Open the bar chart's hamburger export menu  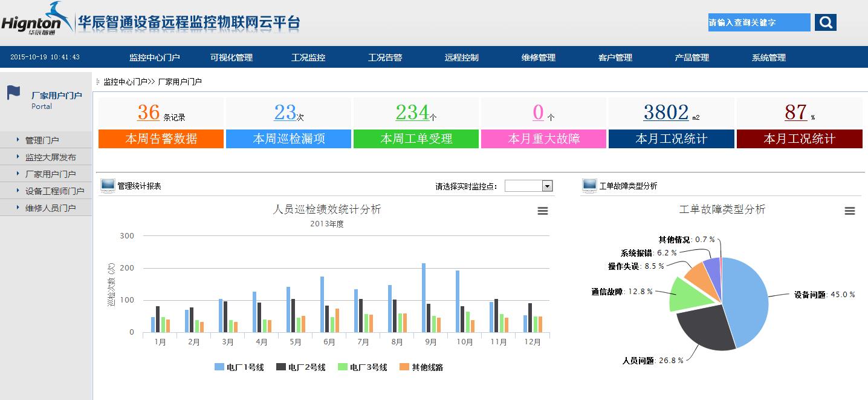pyautogui.click(x=542, y=211)
